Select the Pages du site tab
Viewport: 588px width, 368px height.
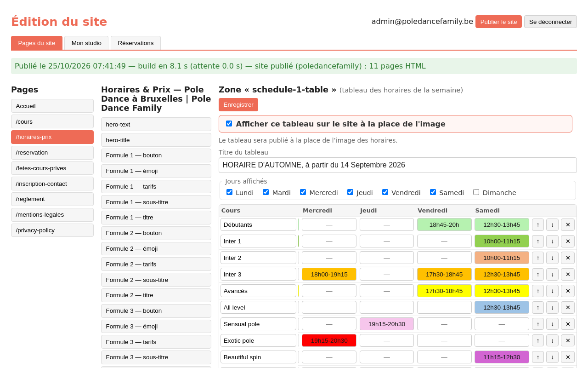pyautogui.click(x=37, y=43)
